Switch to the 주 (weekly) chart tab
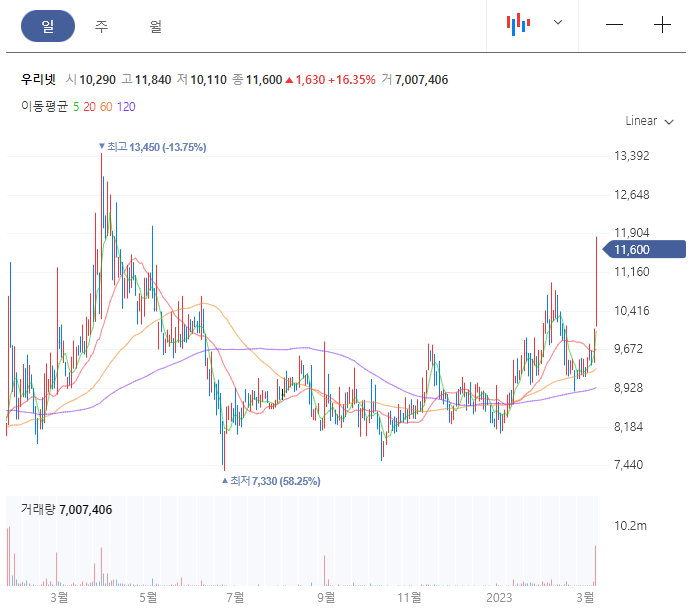 (x=101, y=26)
